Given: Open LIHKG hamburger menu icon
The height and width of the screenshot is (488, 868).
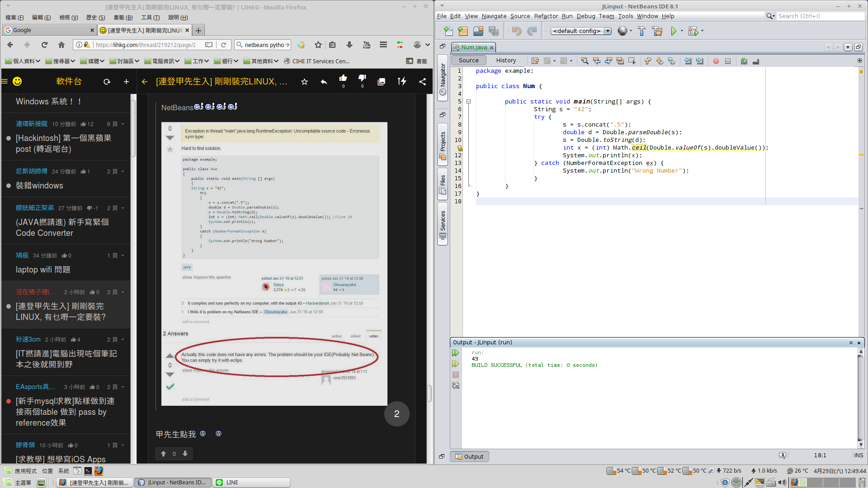Looking at the screenshot, I should [5, 82].
